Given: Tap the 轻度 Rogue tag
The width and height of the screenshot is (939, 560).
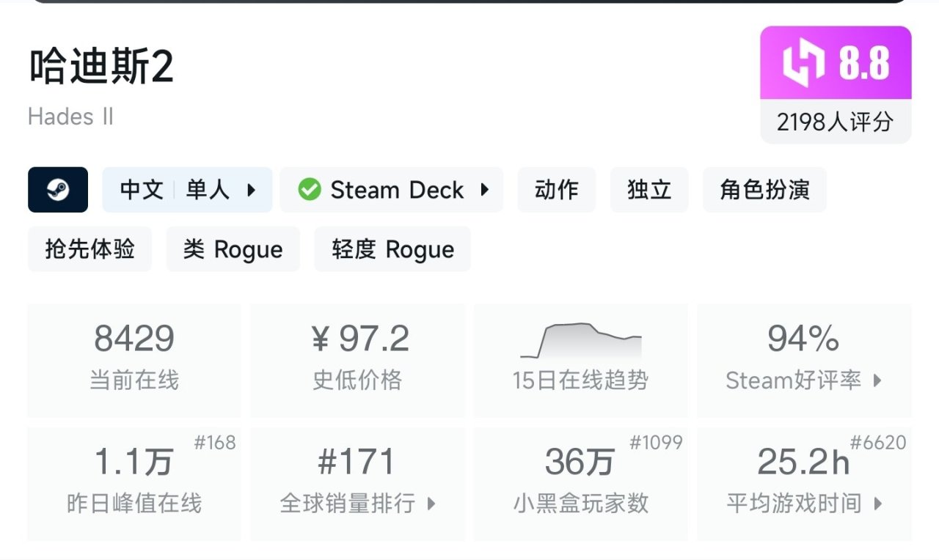Looking at the screenshot, I should tap(392, 249).
